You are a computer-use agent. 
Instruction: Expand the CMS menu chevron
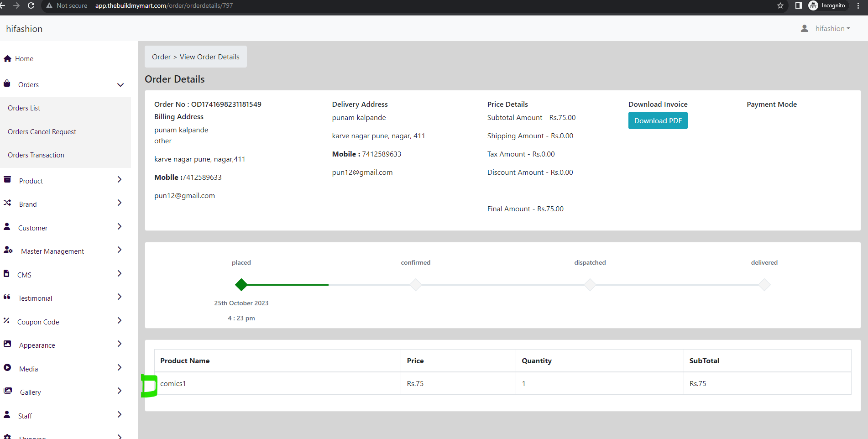pyautogui.click(x=120, y=273)
